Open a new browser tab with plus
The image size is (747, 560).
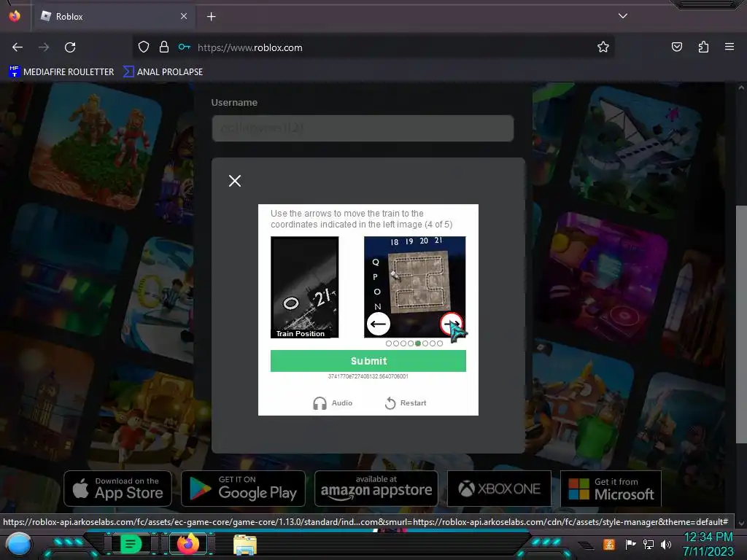pyautogui.click(x=211, y=17)
